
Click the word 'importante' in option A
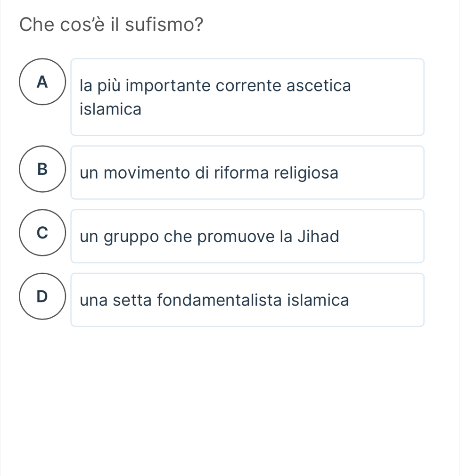click(x=170, y=86)
